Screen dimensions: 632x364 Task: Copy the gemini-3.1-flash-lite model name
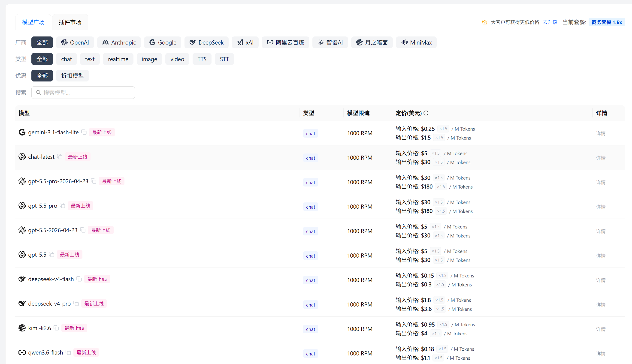[84, 132]
